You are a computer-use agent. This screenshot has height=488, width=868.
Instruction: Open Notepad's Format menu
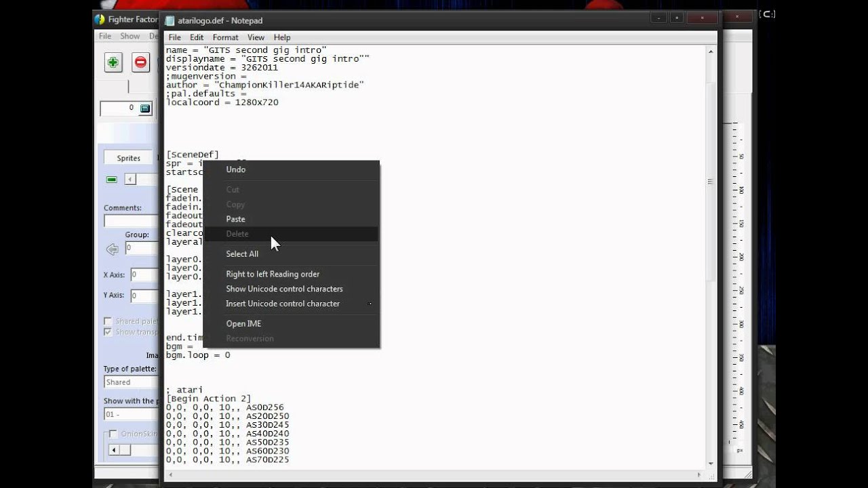click(x=225, y=37)
